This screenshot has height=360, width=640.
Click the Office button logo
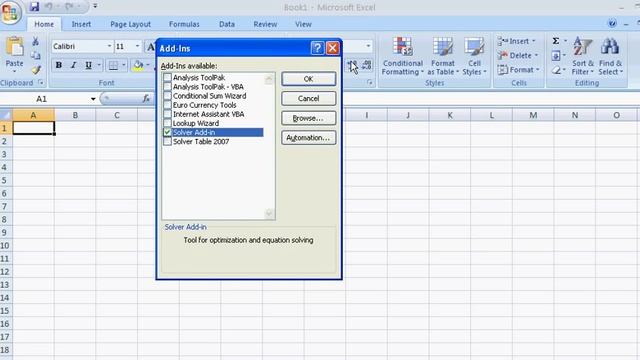pos(10,12)
